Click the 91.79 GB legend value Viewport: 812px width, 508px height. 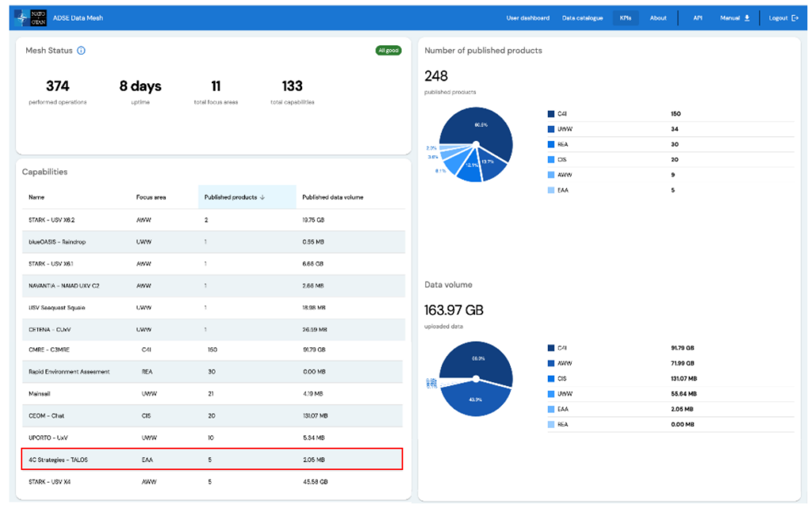(x=683, y=348)
